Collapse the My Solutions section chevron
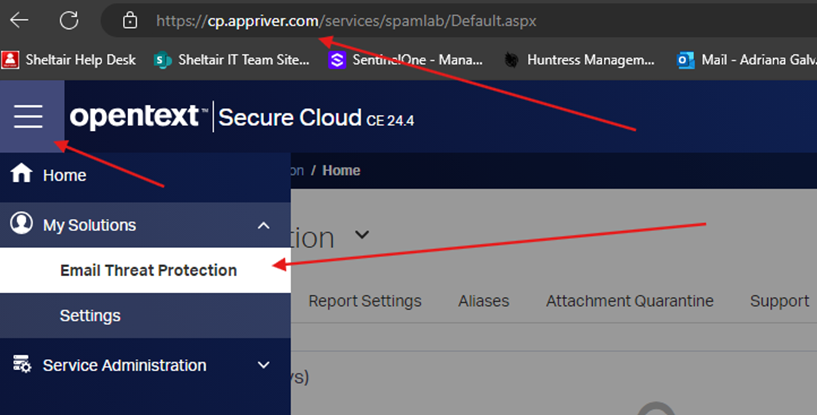The height and width of the screenshot is (415, 817). click(264, 226)
